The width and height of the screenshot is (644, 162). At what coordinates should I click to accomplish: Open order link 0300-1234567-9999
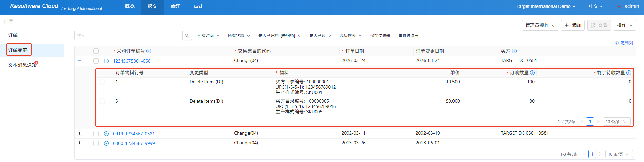[134, 143]
